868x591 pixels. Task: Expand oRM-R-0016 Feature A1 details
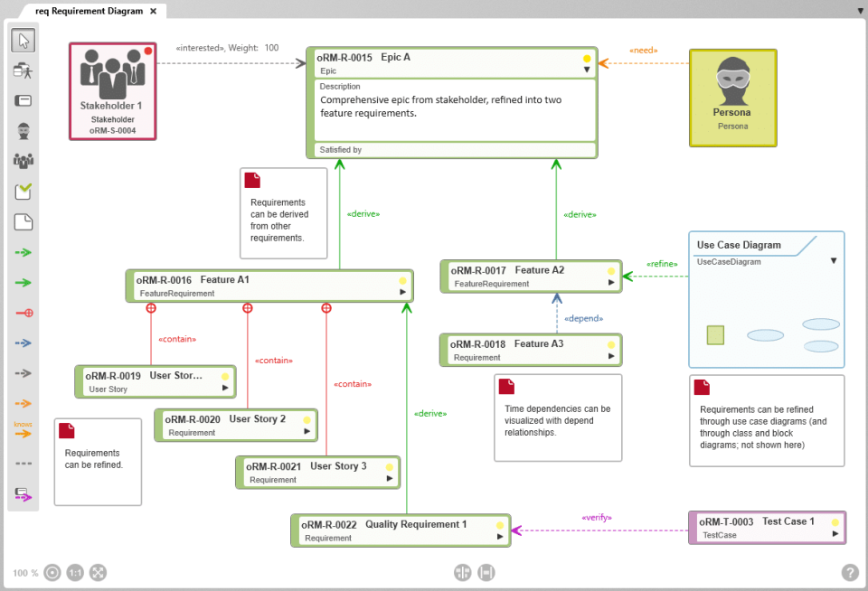pyautogui.click(x=402, y=292)
